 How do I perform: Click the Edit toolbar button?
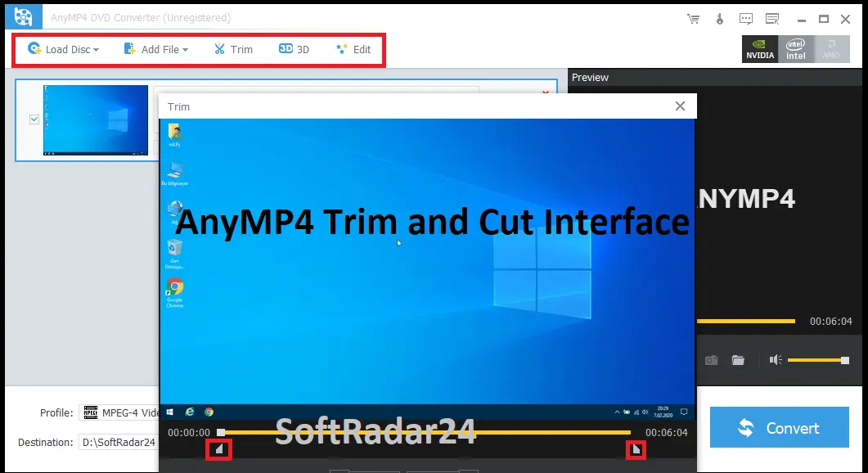coord(353,49)
